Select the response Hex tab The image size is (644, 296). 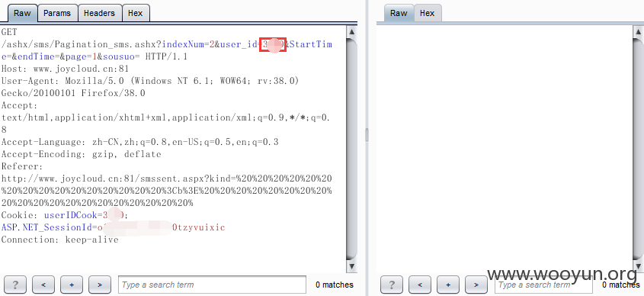tap(427, 13)
